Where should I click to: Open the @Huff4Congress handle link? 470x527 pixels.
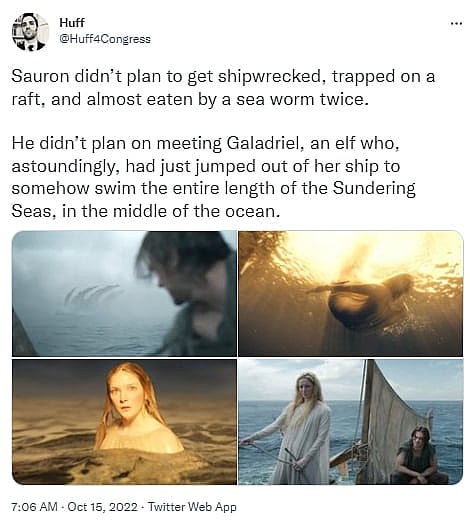point(105,39)
